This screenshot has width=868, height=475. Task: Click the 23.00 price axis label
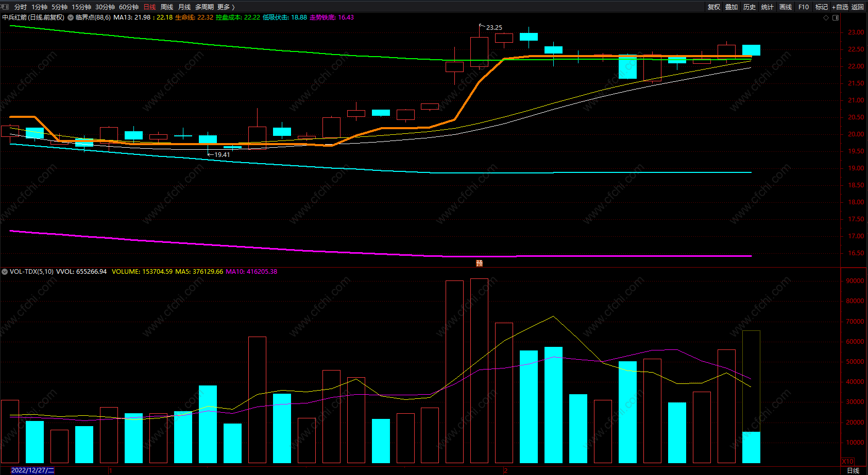pos(856,32)
